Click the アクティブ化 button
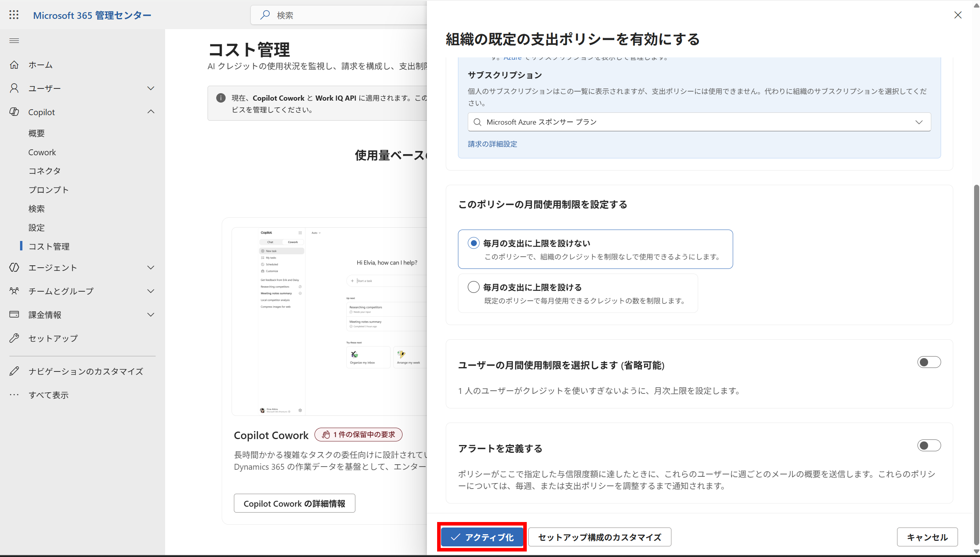 pos(482,537)
